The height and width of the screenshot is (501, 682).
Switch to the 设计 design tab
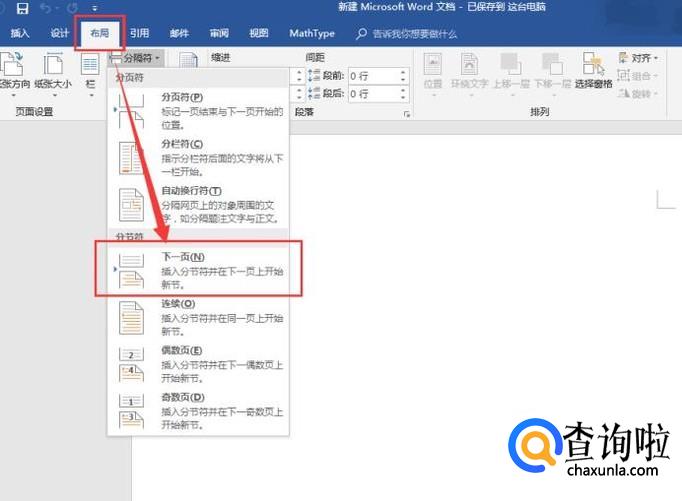tap(60, 33)
